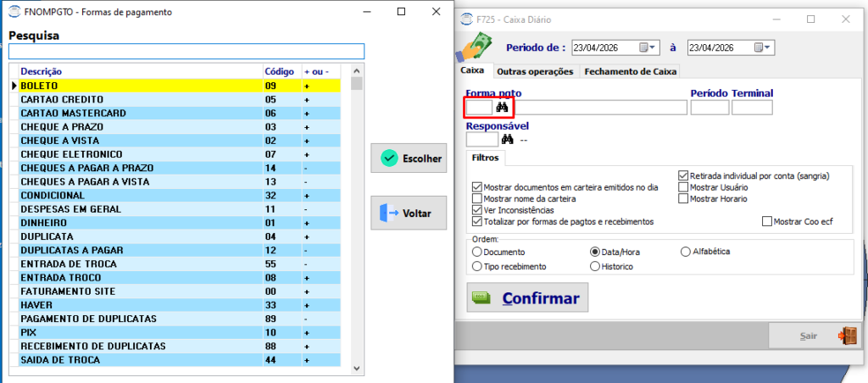The height and width of the screenshot is (383, 868).
Task: Select the Alfabética order radio button
Action: pyautogui.click(x=686, y=252)
